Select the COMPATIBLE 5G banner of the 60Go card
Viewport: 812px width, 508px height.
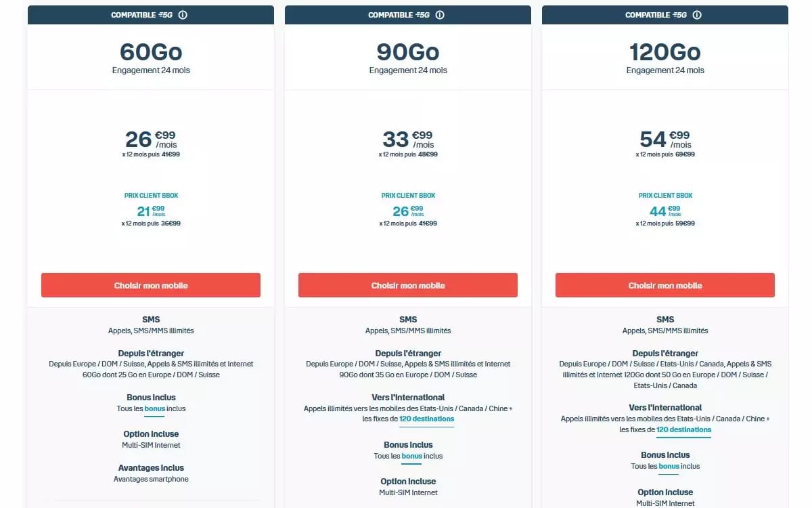tap(150, 14)
